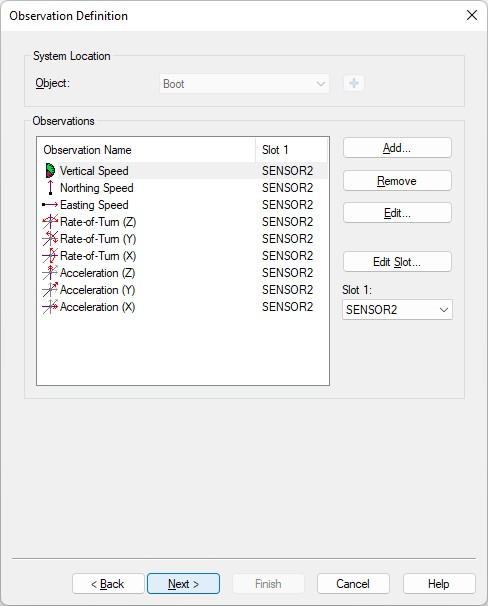Select the Rate-of-Turn (X) icon

[50, 255]
